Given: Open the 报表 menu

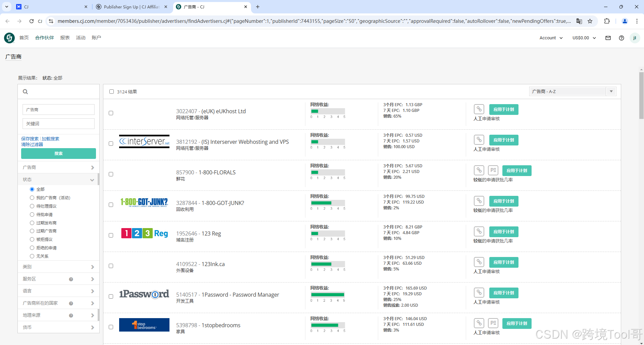Looking at the screenshot, I should click(65, 38).
